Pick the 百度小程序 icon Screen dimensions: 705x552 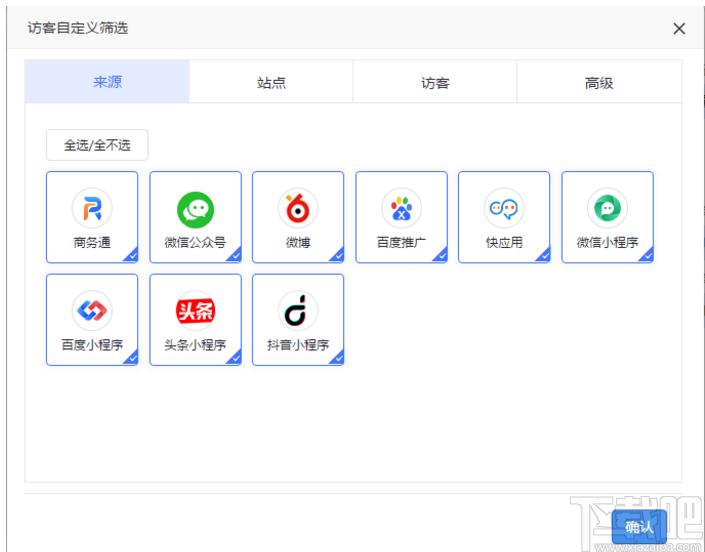click(92, 311)
